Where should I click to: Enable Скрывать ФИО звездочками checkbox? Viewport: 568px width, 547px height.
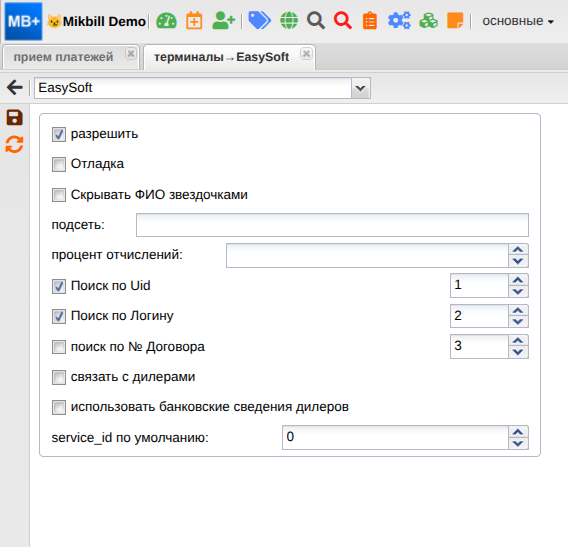(59, 195)
